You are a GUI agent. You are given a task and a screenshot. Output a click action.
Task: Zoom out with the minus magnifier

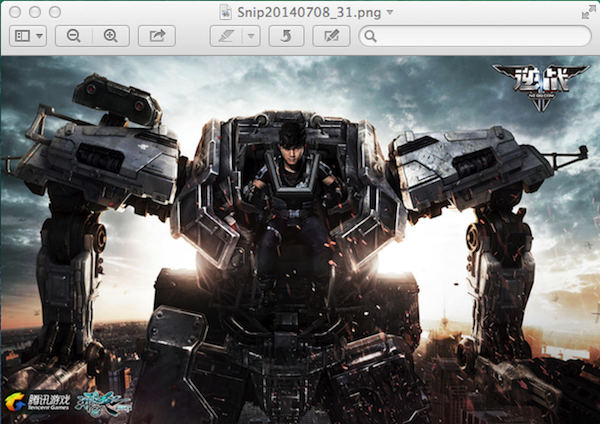pos(73,36)
